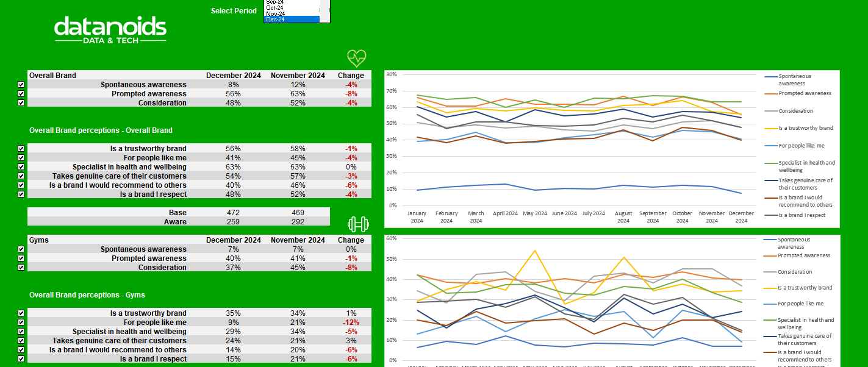Viewport: 868px width, 367px height.
Task: Toggle Overall Brand Consideration checkbox
Action: [21, 103]
